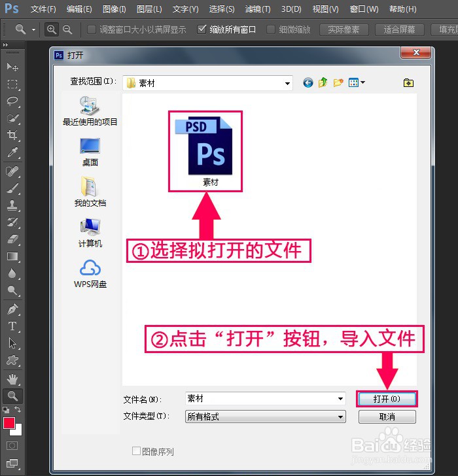Expand the 文件名 dropdown arrow
The width and height of the screenshot is (458, 476).
click(x=340, y=399)
